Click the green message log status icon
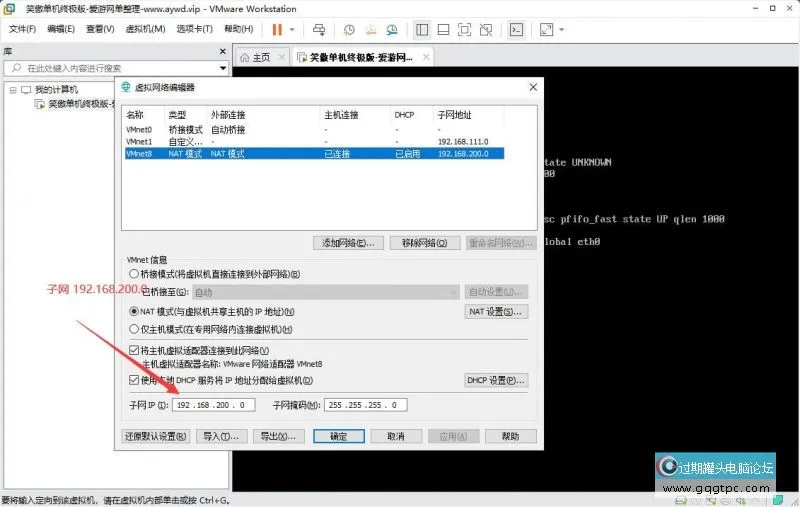This screenshot has width=800, height=507. click(778, 500)
